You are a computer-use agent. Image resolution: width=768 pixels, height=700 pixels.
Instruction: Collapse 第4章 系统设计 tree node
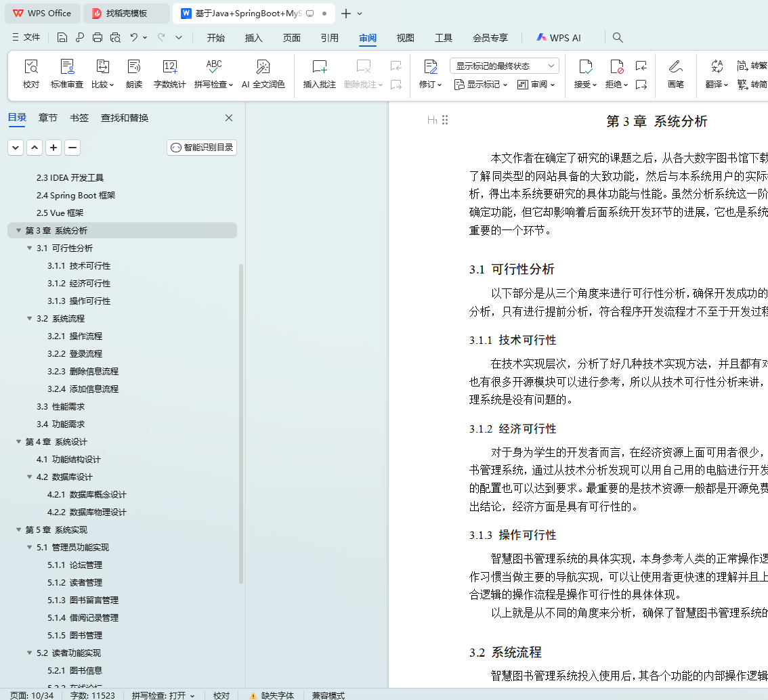[x=18, y=441]
